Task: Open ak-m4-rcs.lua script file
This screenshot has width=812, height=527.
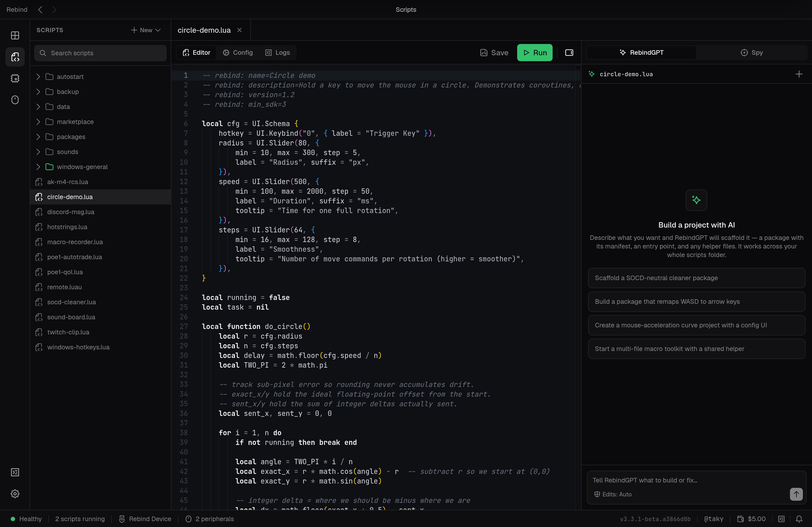Action: pyautogui.click(x=100, y=182)
